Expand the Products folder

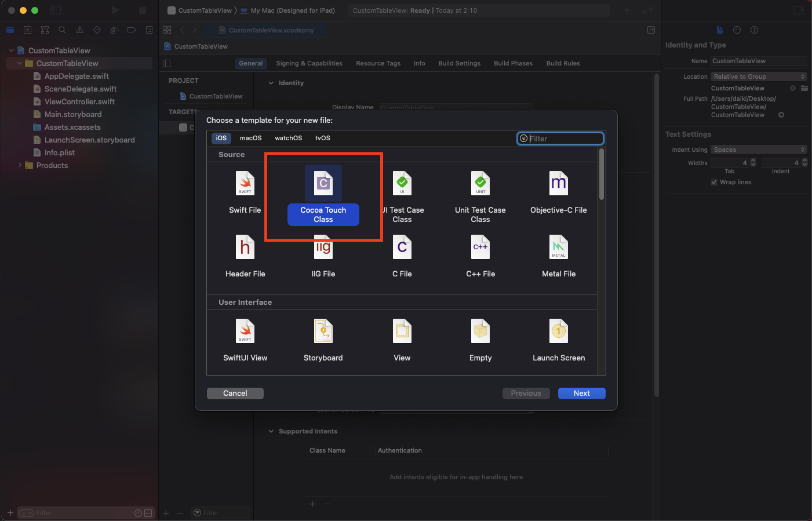20,165
